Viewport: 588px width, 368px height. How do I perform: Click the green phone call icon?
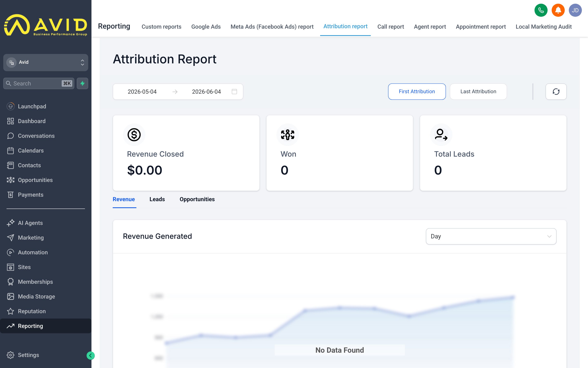tap(541, 10)
